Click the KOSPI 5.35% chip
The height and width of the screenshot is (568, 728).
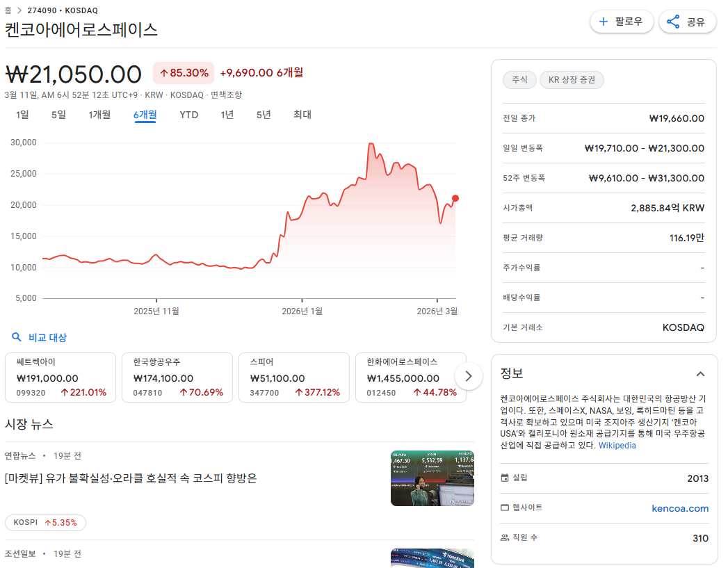click(x=45, y=523)
